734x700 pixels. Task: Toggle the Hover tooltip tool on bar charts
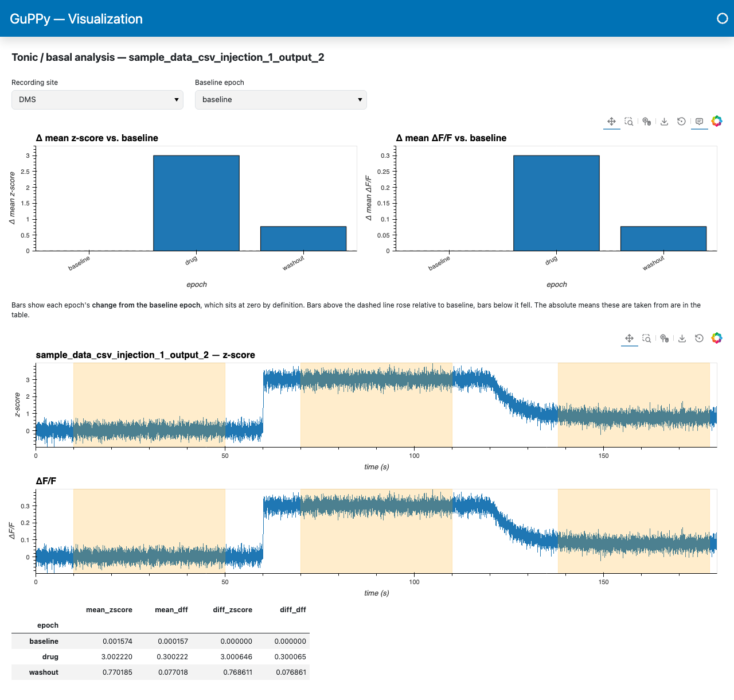point(699,121)
